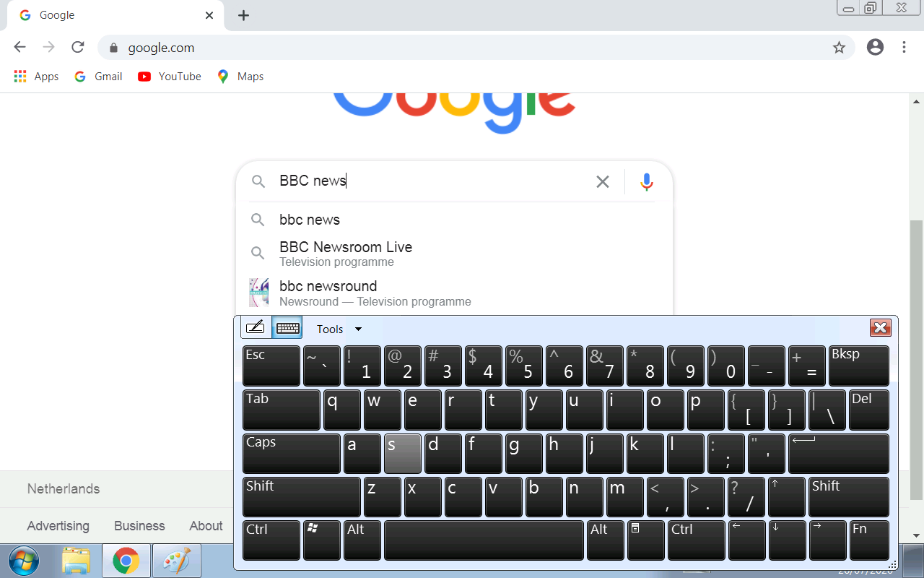Viewport: 924px width, 578px height.
Task: Open the Chrome profile avatar
Action: tap(875, 48)
